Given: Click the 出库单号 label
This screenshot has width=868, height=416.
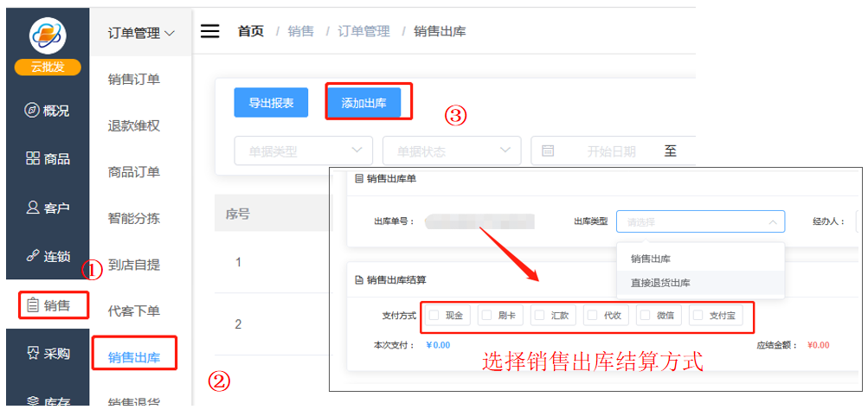Looking at the screenshot, I should 394,221.
